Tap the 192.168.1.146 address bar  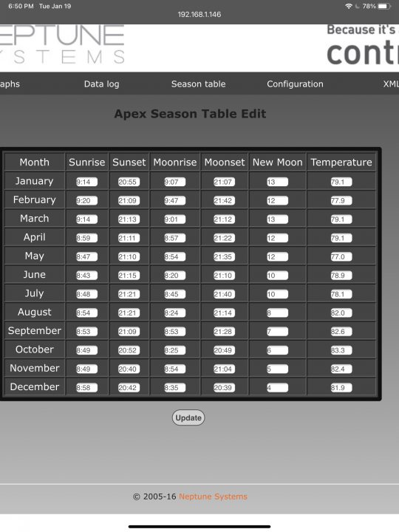point(199,14)
